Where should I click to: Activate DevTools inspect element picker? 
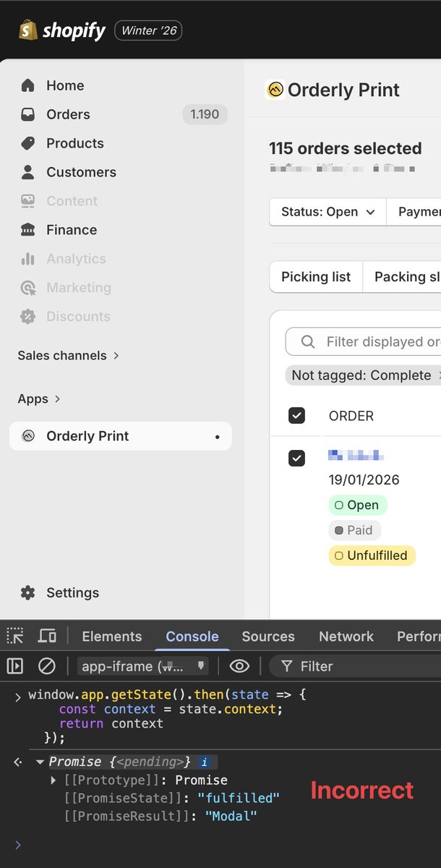pos(15,637)
